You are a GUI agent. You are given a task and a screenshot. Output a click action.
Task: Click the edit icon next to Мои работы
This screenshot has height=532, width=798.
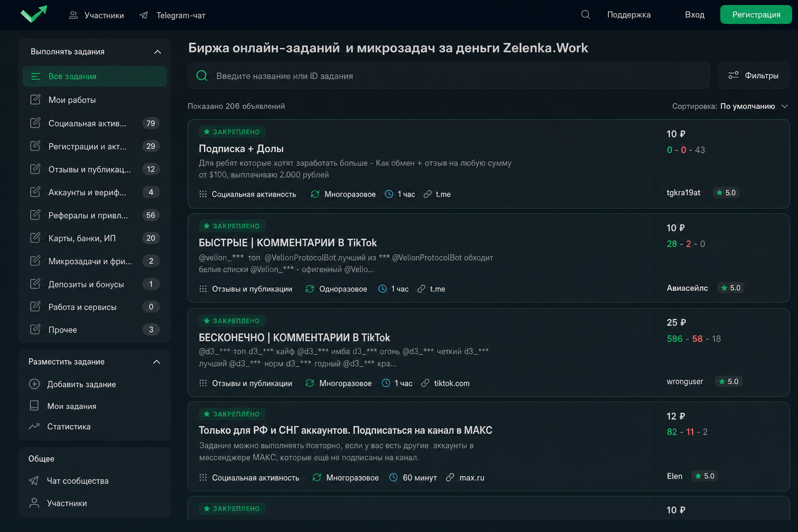point(35,100)
